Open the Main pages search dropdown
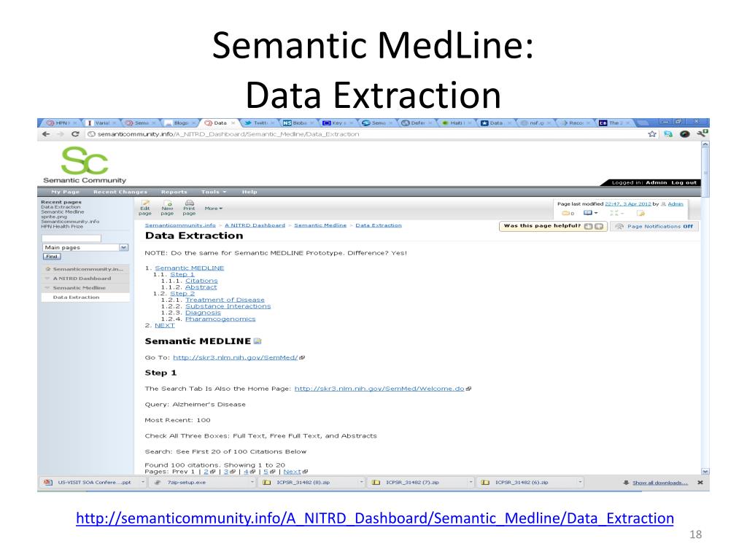Viewport: 747px width, 560px height. [x=124, y=248]
